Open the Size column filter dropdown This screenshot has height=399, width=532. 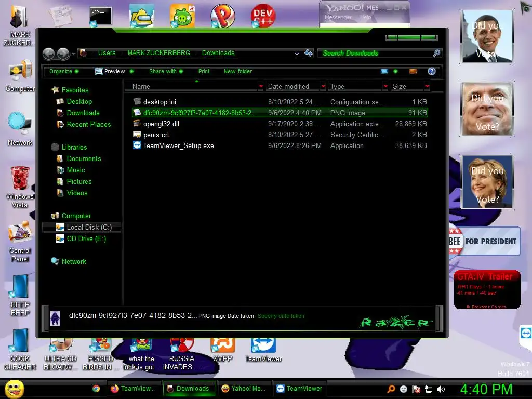point(427,87)
